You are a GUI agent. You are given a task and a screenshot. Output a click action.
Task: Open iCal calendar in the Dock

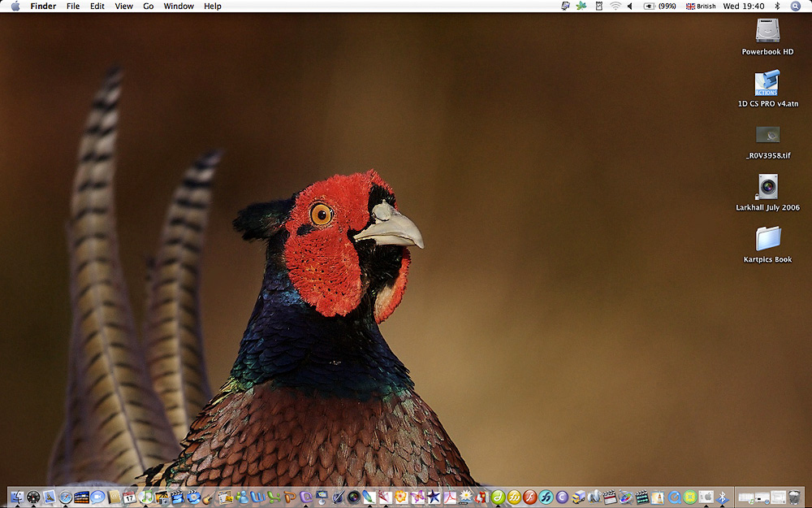click(129, 497)
